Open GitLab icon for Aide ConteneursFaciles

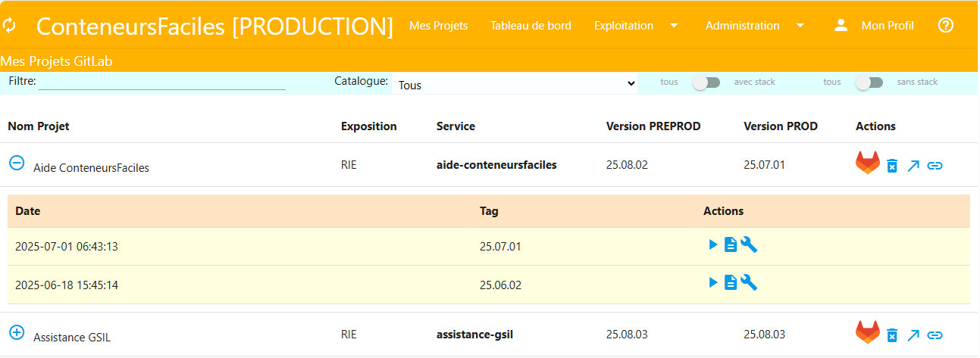click(868, 163)
